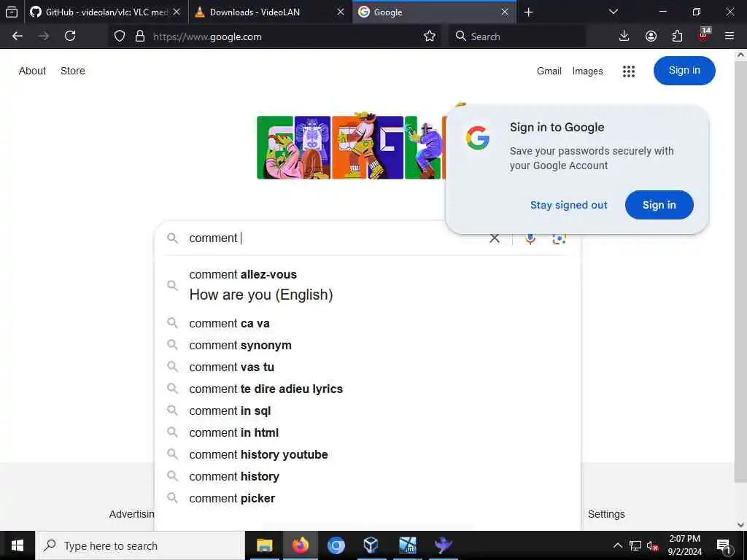747x560 pixels.
Task: Pick the suggestion reading only comment history
Action: (x=368, y=477)
